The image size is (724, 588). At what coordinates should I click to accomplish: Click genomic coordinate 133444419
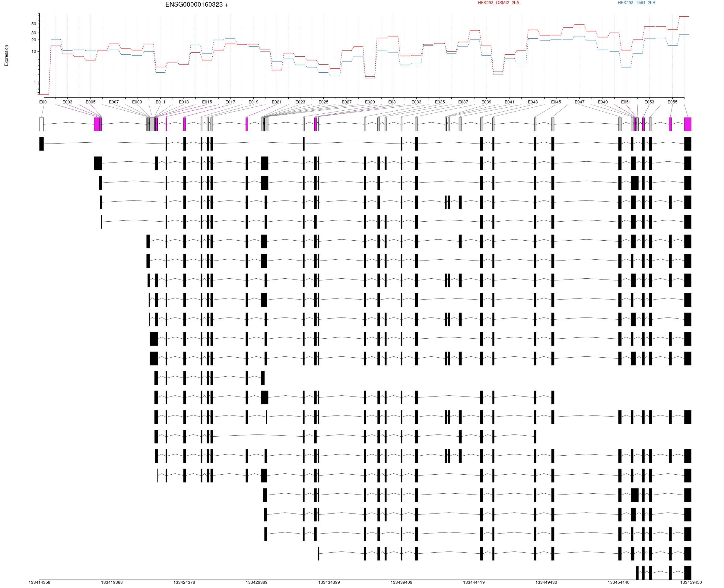474,583
